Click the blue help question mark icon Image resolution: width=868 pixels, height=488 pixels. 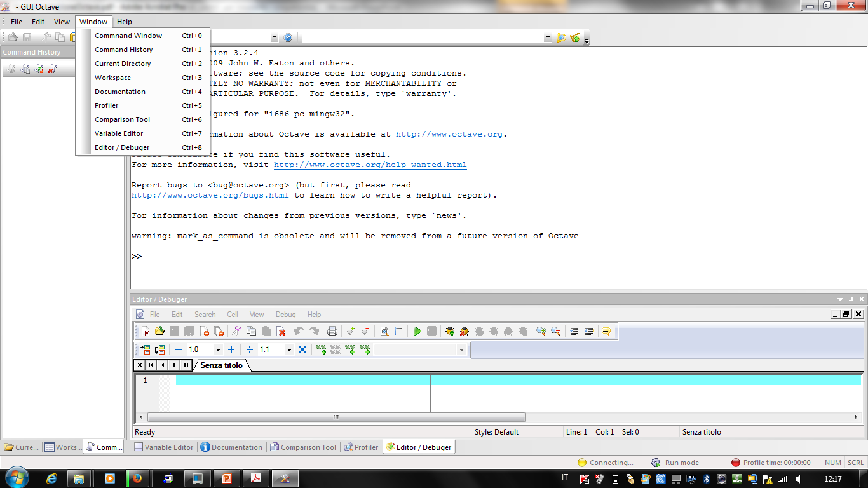click(x=288, y=37)
